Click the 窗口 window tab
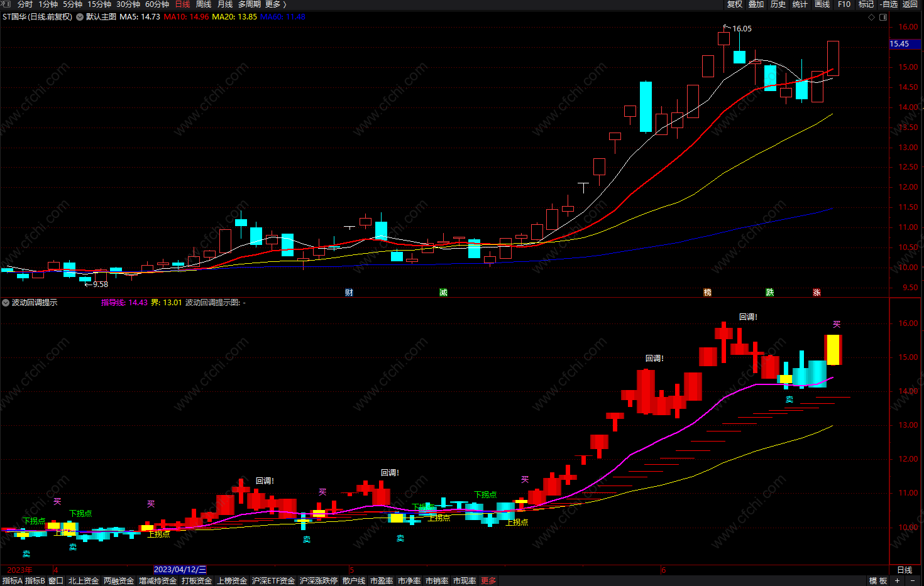This screenshot has height=586, width=924. tap(56, 581)
